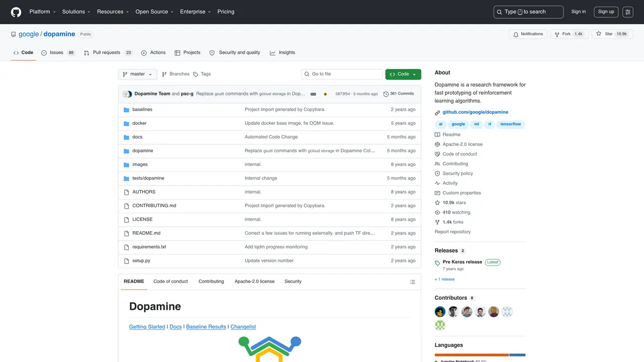Click the Sign in link
Viewport: 644px width, 362px height.
point(579,12)
